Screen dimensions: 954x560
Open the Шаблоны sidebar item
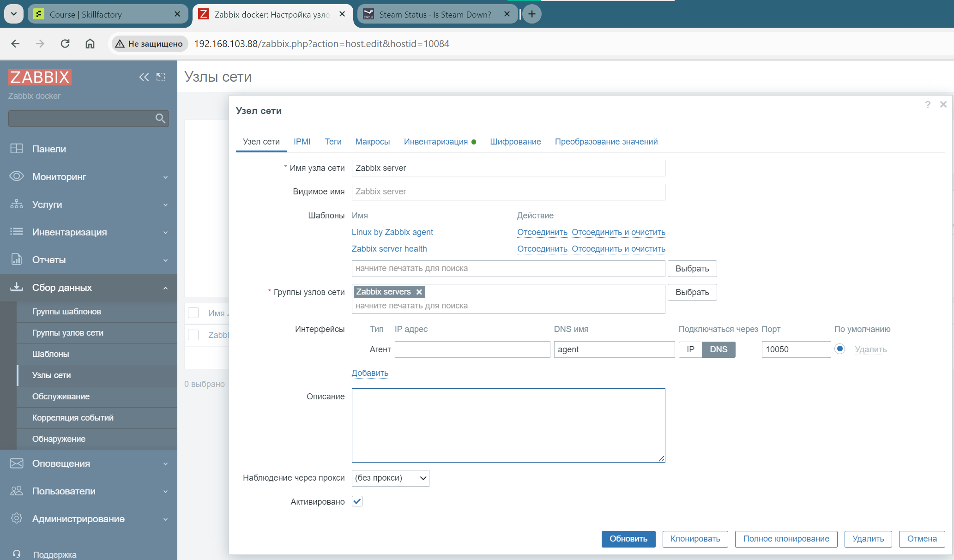51,354
